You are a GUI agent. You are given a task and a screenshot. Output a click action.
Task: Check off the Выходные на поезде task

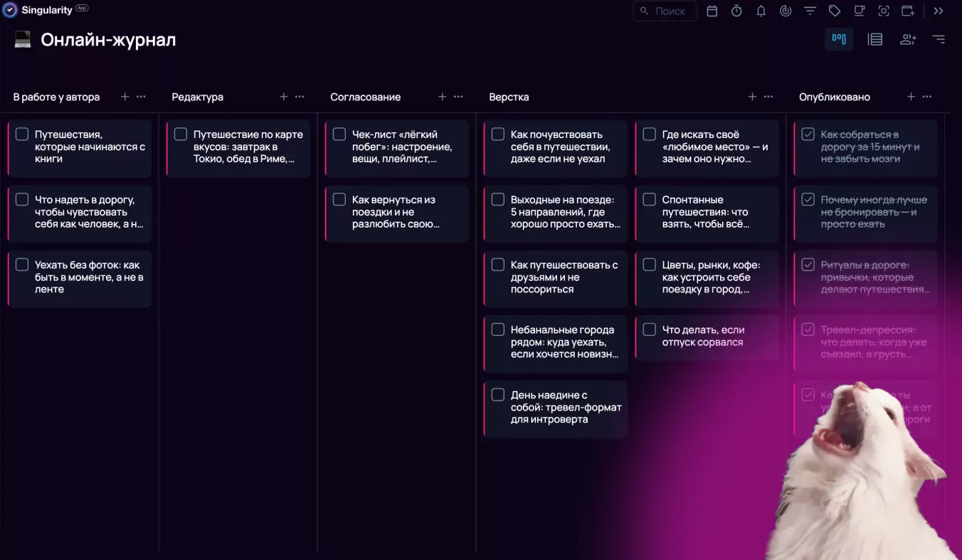(498, 199)
